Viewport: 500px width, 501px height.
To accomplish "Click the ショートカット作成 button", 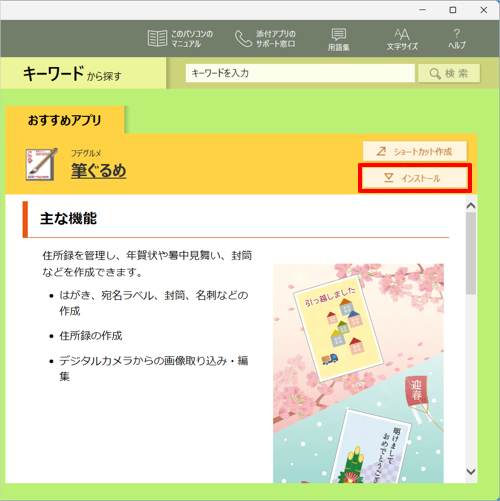I will point(415,151).
